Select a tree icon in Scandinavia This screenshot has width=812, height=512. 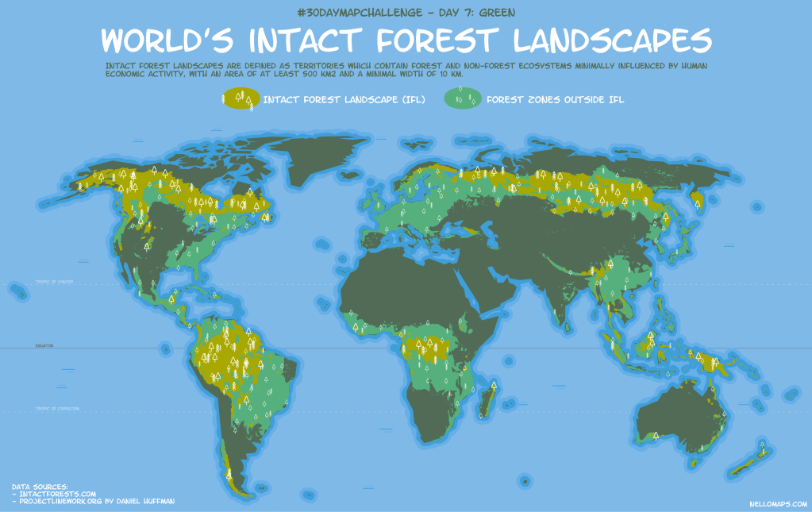(x=421, y=171)
